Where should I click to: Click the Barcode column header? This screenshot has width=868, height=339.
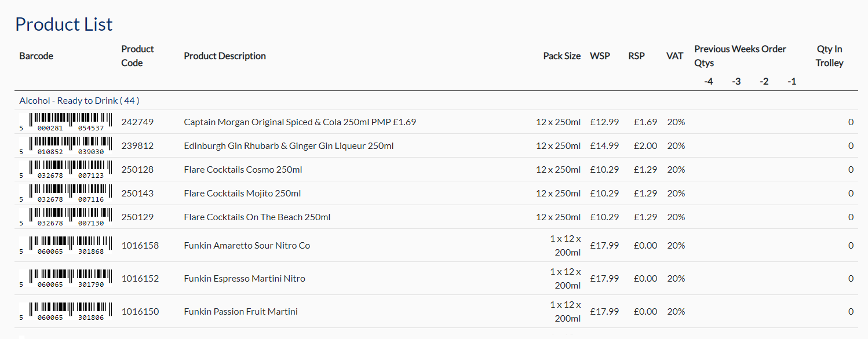pos(36,56)
